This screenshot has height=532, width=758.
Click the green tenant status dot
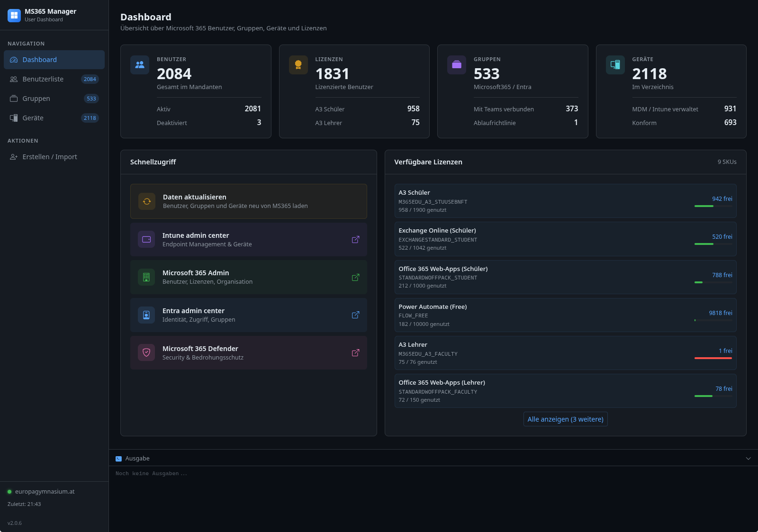[9, 492]
